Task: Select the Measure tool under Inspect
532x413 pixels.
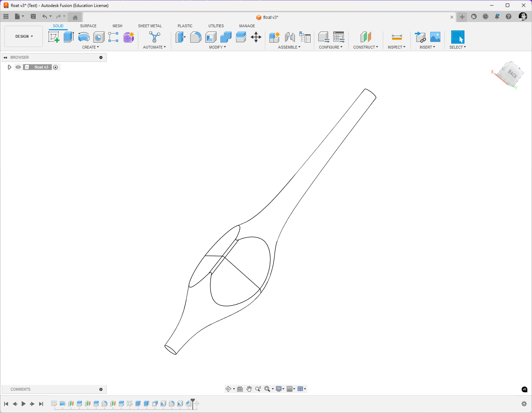Action: (397, 37)
